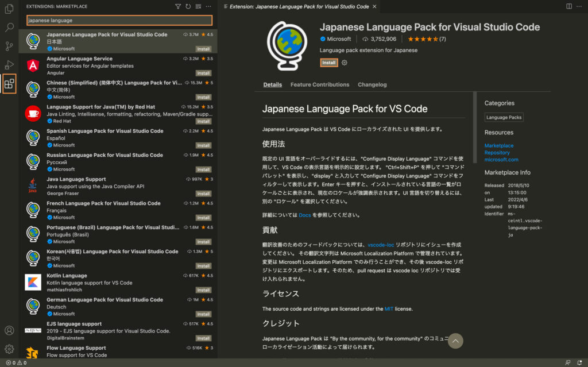Switch to the Feature Contributions tab

(x=320, y=84)
